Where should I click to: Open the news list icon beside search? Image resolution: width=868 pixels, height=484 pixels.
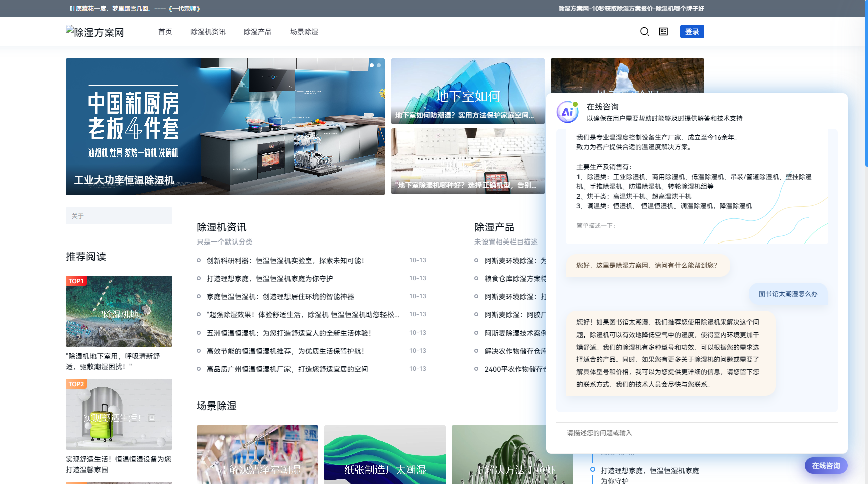[663, 32]
